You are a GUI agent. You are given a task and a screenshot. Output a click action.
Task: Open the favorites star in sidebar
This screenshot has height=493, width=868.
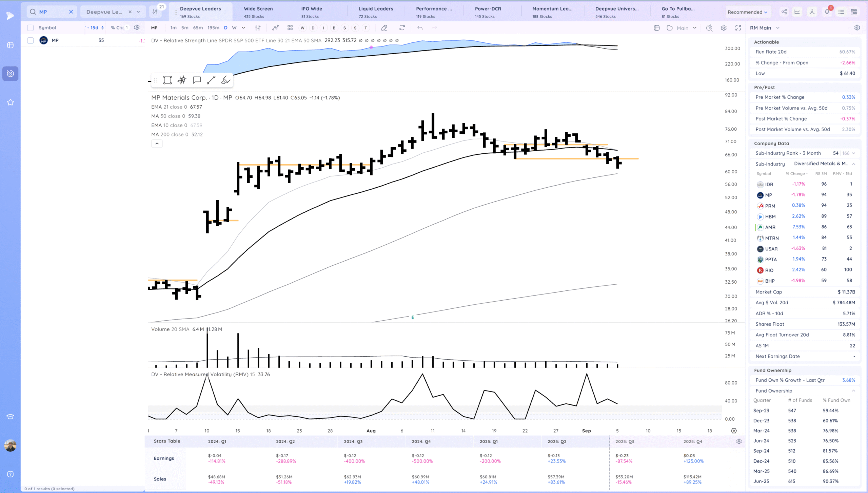[x=11, y=102]
